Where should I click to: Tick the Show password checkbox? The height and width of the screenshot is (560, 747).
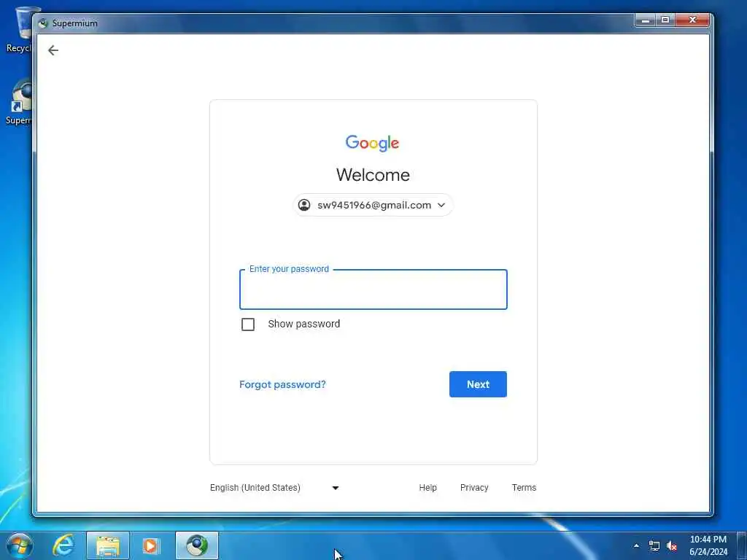click(248, 324)
